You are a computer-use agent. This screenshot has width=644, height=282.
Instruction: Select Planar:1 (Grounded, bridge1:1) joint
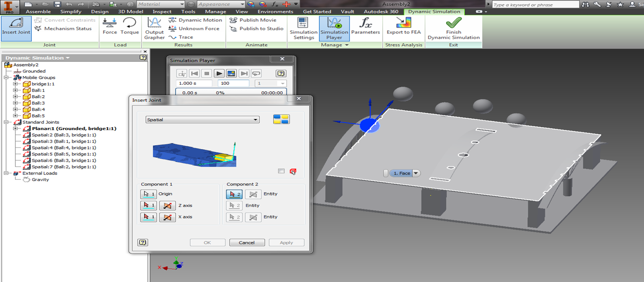coord(74,128)
